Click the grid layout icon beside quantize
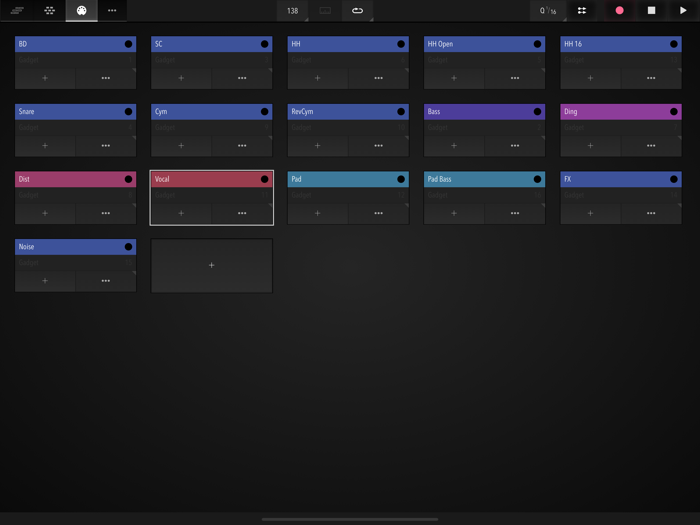The height and width of the screenshot is (525, 700). tap(582, 10)
